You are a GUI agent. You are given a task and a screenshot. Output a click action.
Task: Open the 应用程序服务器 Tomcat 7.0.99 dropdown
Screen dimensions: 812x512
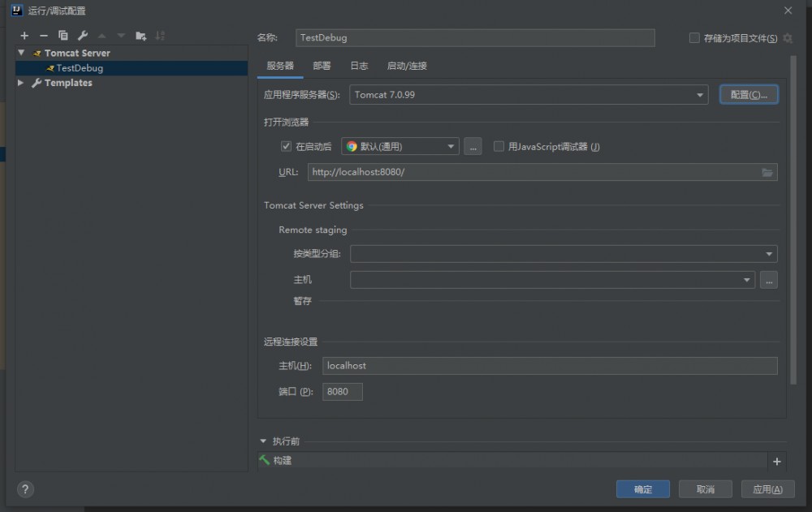[529, 95]
